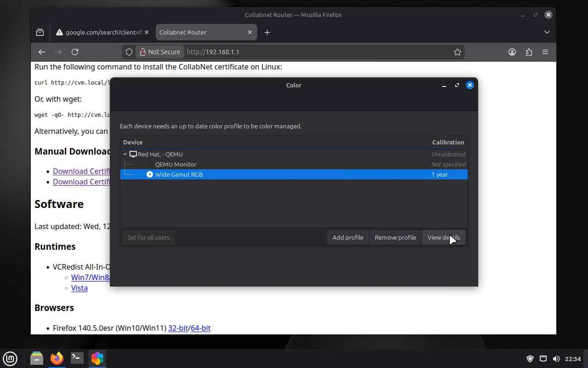The image size is (588, 368).
Task: Maximize the Color dialog window
Action: pos(457,85)
